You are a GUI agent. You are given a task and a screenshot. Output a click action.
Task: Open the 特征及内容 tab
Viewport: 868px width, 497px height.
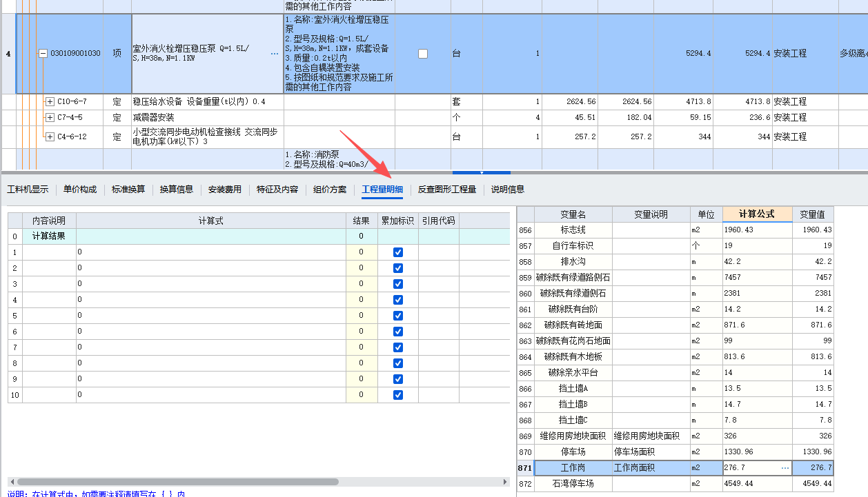(x=277, y=190)
